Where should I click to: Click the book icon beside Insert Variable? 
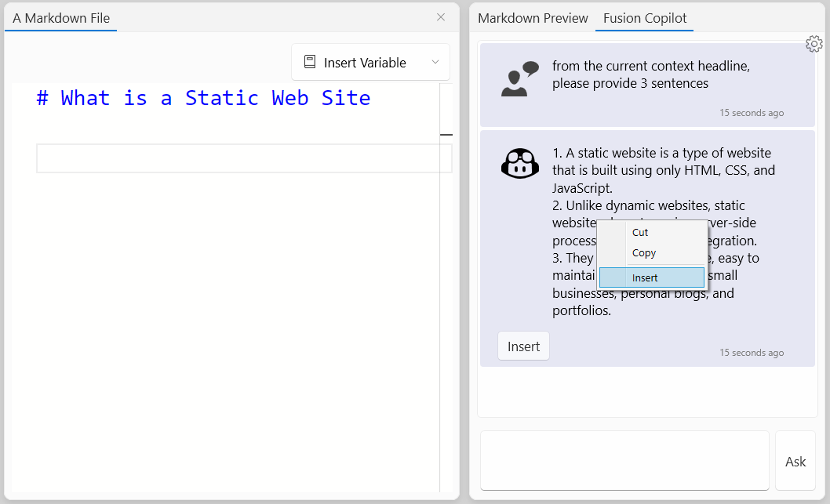pyautogui.click(x=310, y=63)
